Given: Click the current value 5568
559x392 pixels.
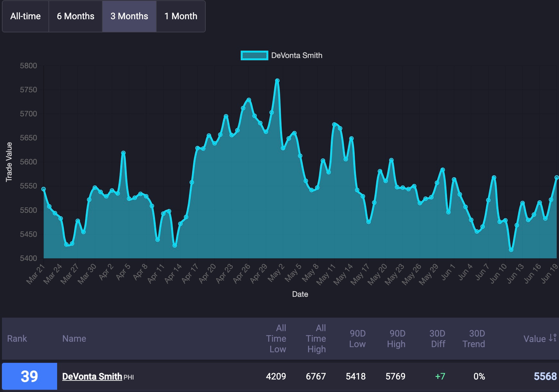Looking at the screenshot, I should pos(545,376).
